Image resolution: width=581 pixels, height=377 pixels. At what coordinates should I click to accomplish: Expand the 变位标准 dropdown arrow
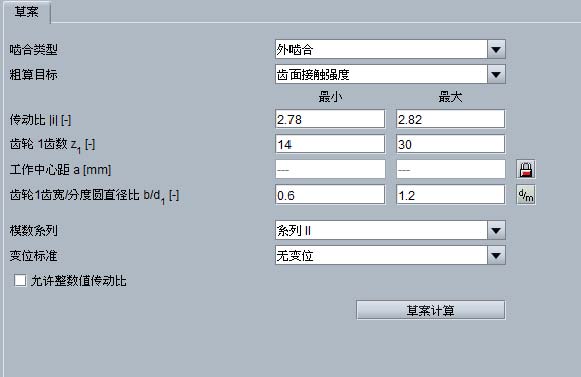click(x=496, y=255)
